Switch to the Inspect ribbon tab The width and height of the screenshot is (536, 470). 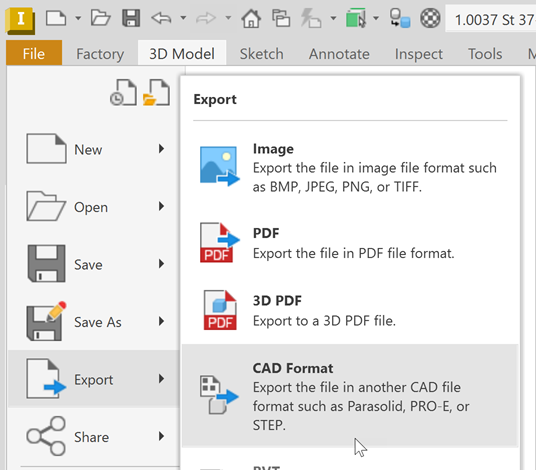(419, 54)
